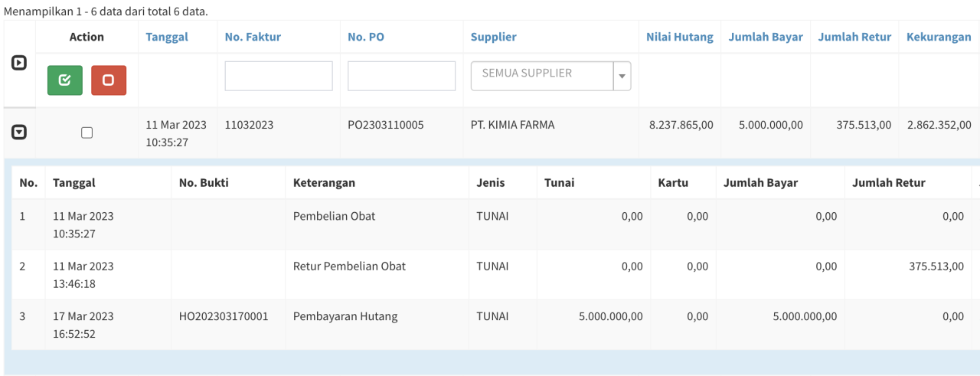
Task: Sort by the No. PO column header
Action: tap(366, 37)
